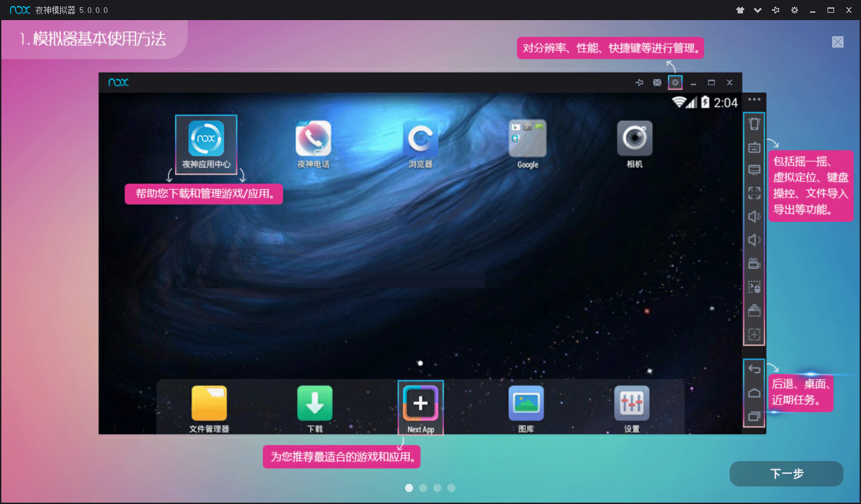Launch the 夜神电话 phone app
Image resolution: width=861 pixels, height=504 pixels.
pos(313,144)
